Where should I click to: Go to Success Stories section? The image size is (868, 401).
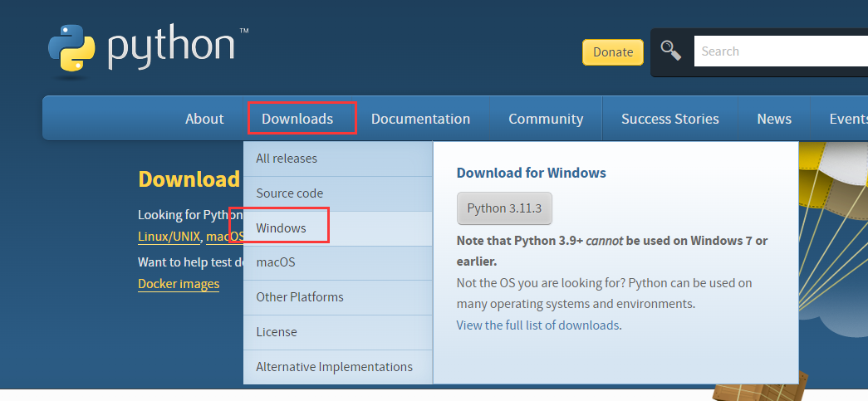(669, 119)
